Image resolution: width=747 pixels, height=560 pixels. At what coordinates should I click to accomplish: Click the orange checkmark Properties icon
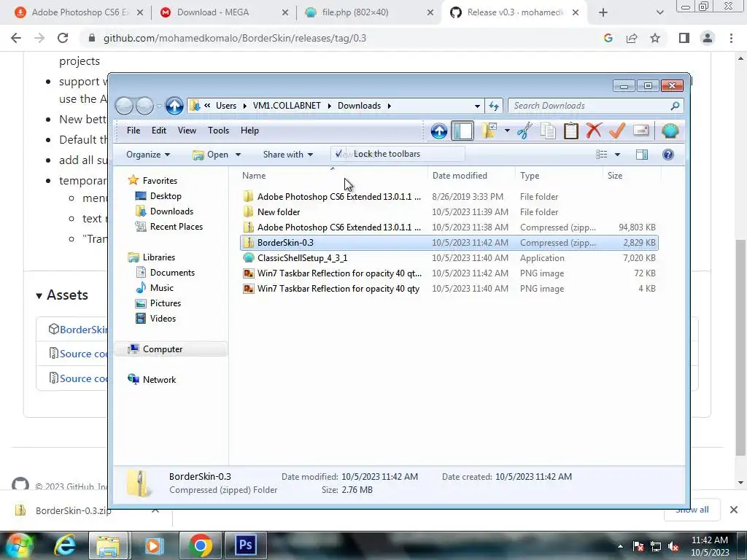click(617, 131)
